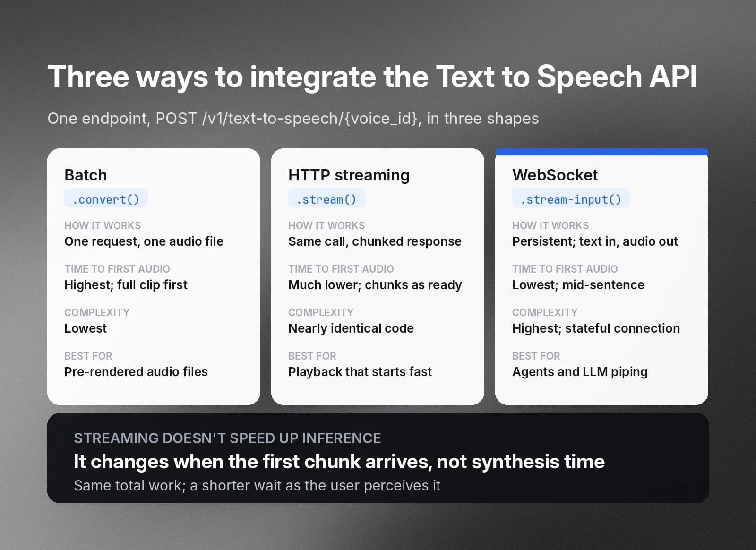Image resolution: width=756 pixels, height=550 pixels.
Task: Click "HOW IT WORKS" label in the WebSocket card
Action: tap(550, 225)
